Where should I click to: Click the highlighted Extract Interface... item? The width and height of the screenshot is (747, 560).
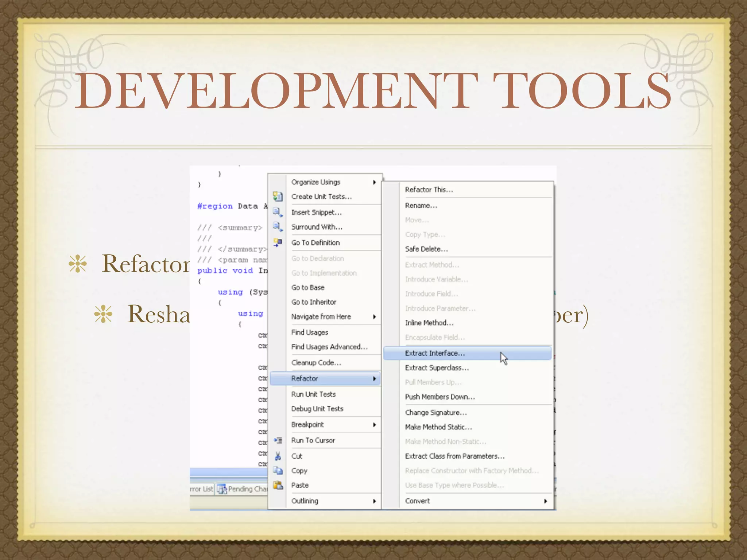click(x=468, y=353)
